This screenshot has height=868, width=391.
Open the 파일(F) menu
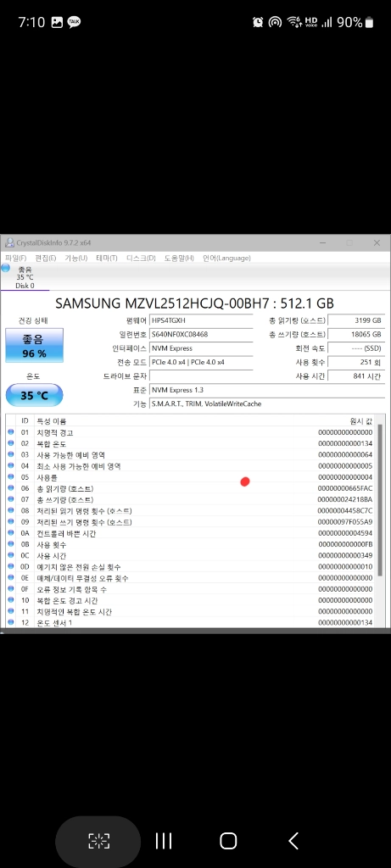click(15, 258)
